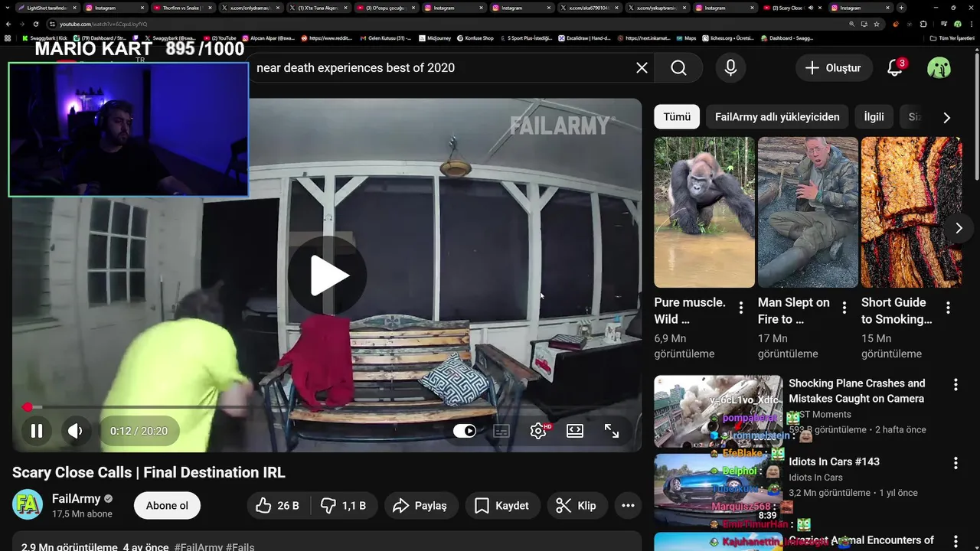The width and height of the screenshot is (980, 551).
Task: Open notifications bell with 3 badge
Action: (x=895, y=68)
